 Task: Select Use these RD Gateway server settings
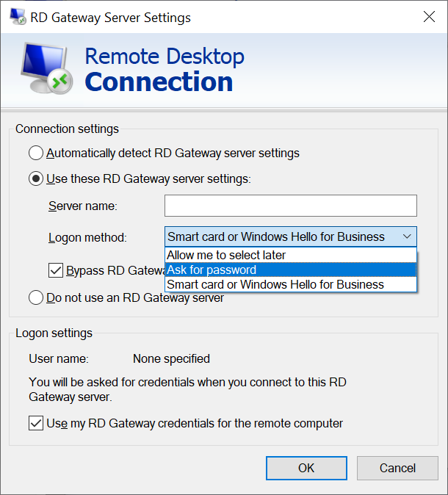point(36,179)
